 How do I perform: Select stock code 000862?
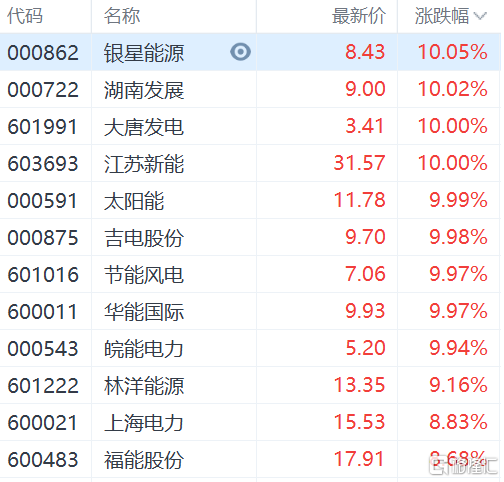[43, 53]
